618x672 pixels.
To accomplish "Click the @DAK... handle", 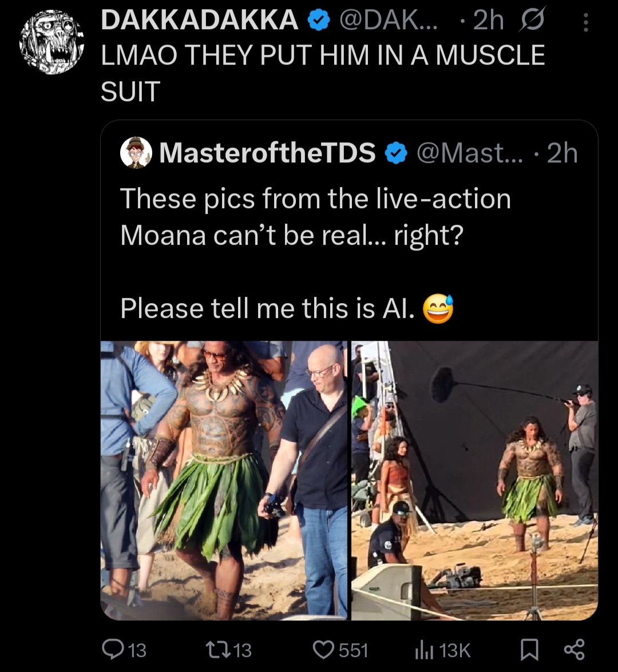I will (x=389, y=21).
